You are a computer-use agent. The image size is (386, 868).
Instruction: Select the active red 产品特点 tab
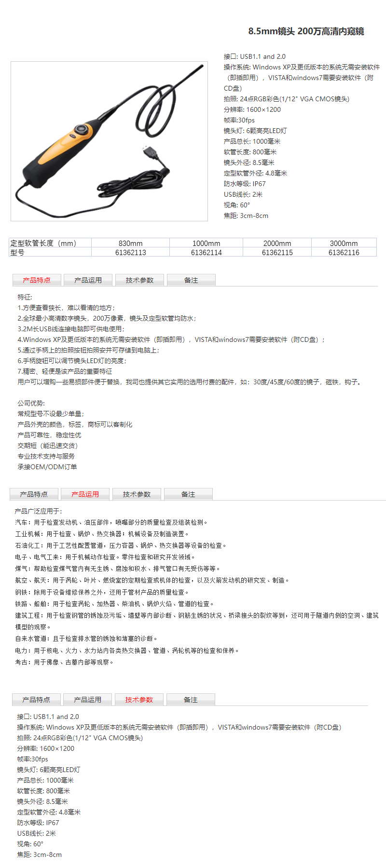coord(37,280)
